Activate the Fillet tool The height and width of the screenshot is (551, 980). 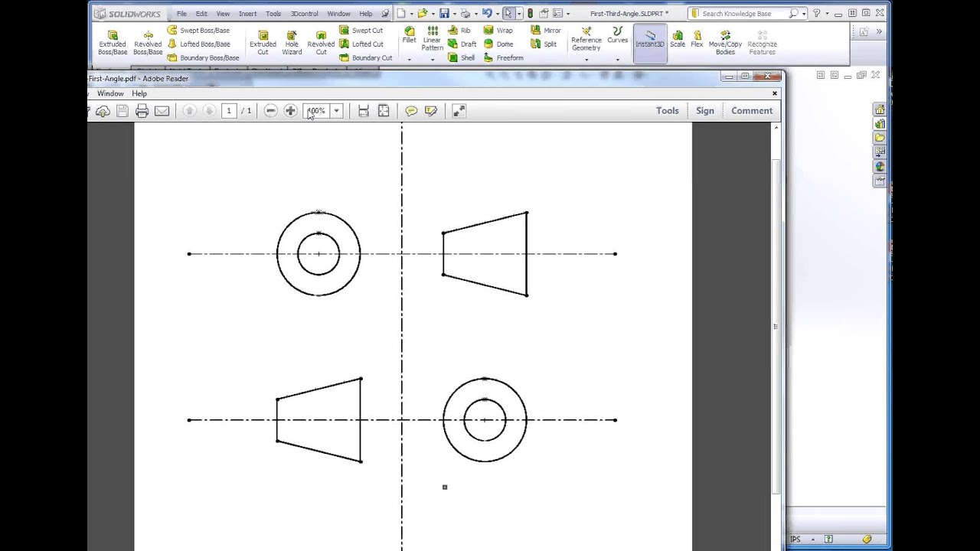coord(410,35)
